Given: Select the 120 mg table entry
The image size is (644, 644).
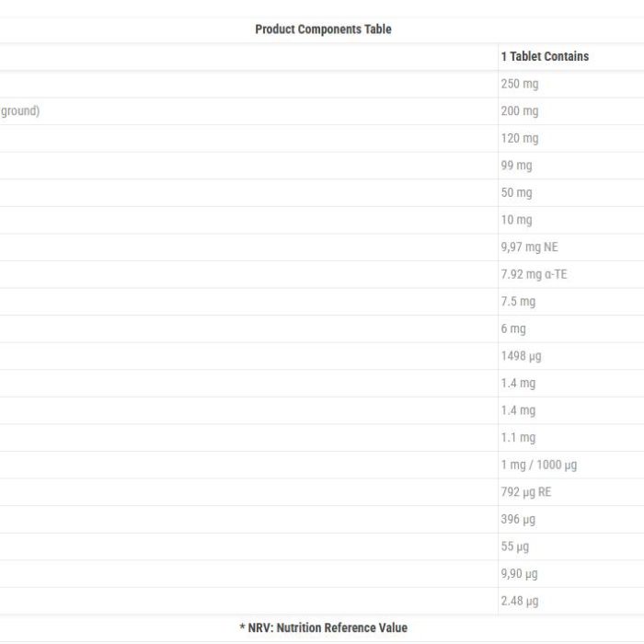Looking at the screenshot, I should pos(520,138).
